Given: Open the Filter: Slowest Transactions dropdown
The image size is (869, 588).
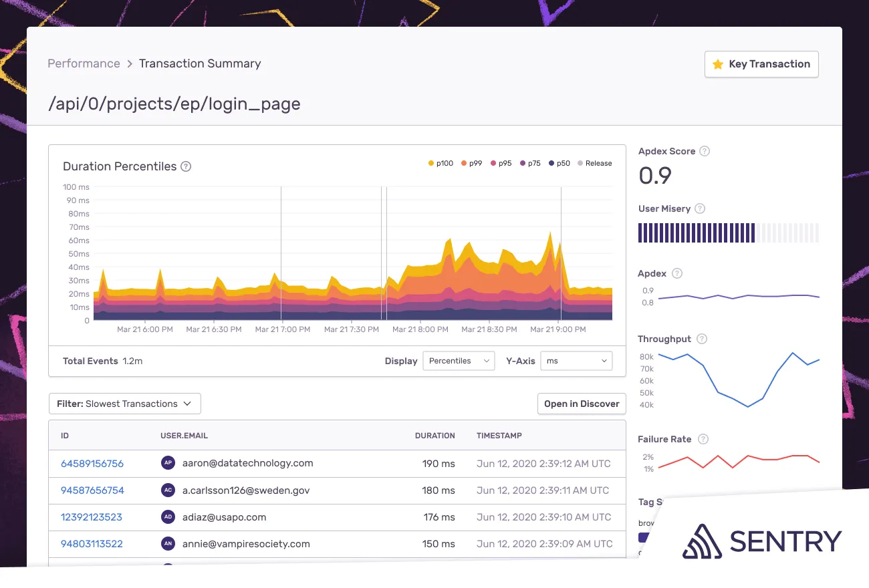Looking at the screenshot, I should click(125, 404).
